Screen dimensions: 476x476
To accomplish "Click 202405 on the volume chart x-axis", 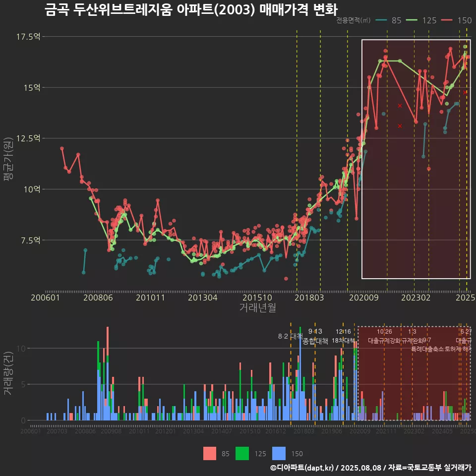I will coord(442,431).
